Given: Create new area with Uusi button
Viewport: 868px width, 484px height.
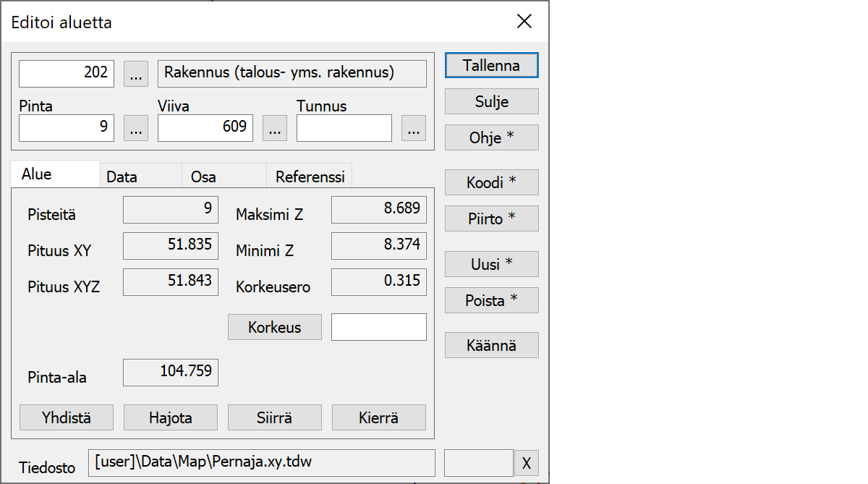Looking at the screenshot, I should pos(491,264).
